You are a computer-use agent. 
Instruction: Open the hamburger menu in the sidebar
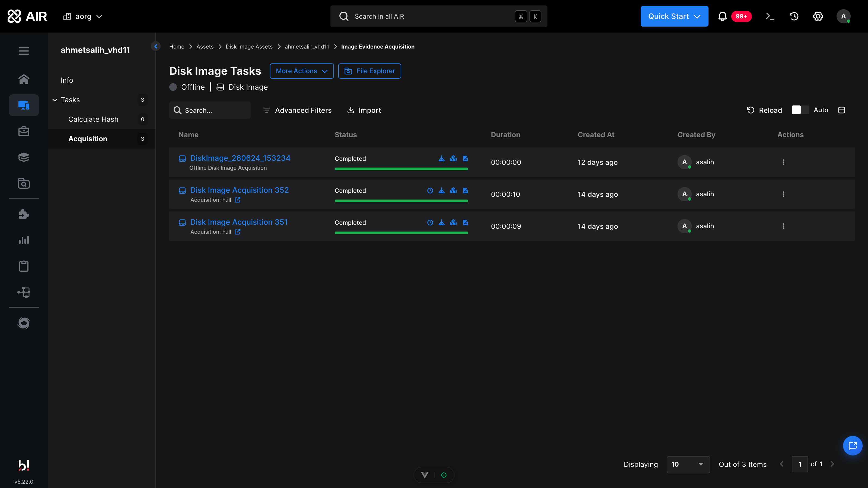tap(24, 51)
